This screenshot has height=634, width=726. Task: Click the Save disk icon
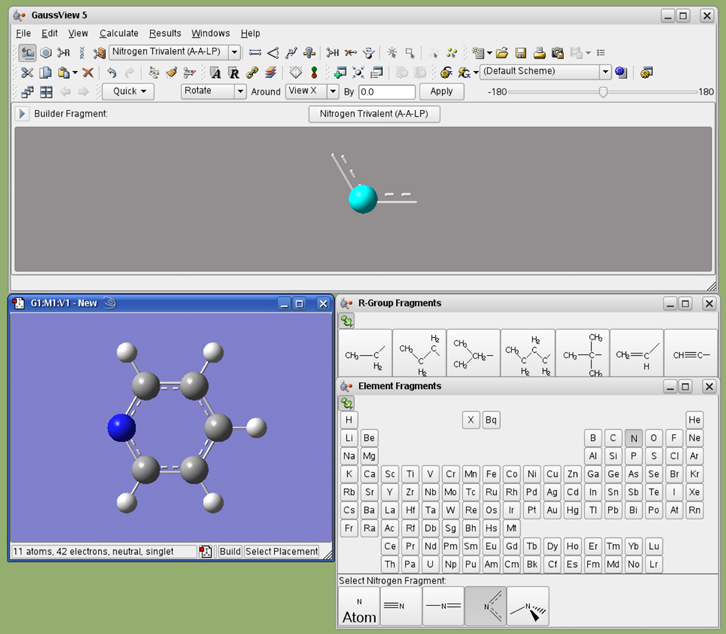pyautogui.click(x=521, y=53)
